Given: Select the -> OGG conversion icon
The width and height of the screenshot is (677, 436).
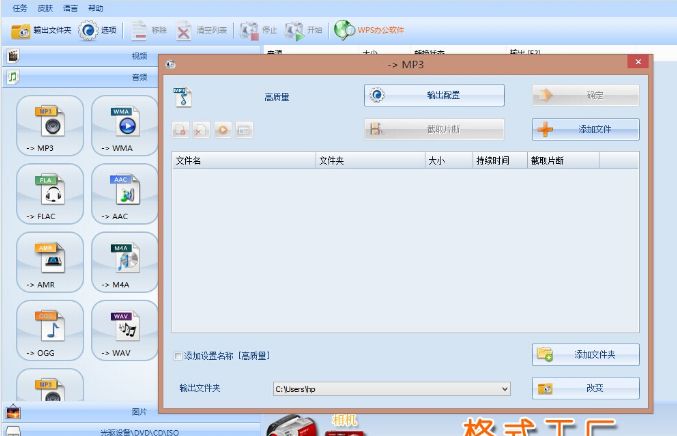Looking at the screenshot, I should point(50,331).
